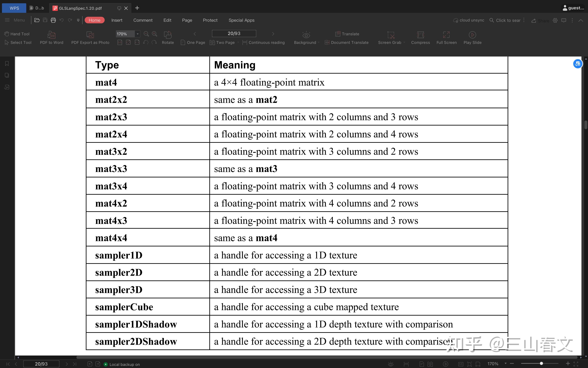Image resolution: width=588 pixels, height=368 pixels.
Task: Switch to One Page view
Action: 193,42
